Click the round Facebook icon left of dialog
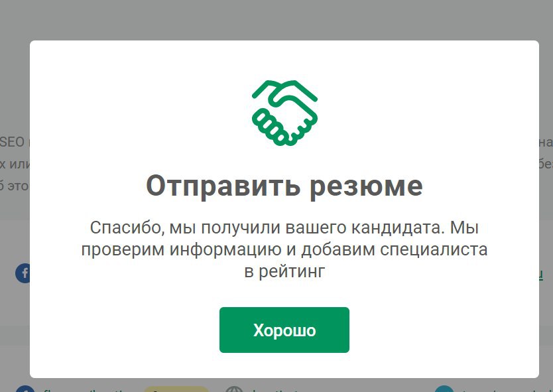553x392 pixels. tap(23, 273)
